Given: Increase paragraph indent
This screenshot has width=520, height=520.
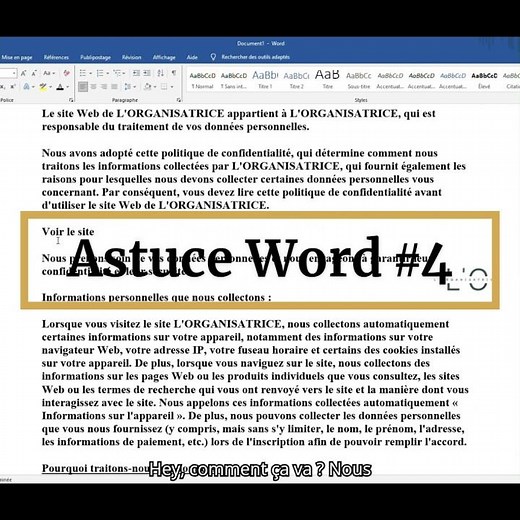Looking at the screenshot, I should 147,73.
